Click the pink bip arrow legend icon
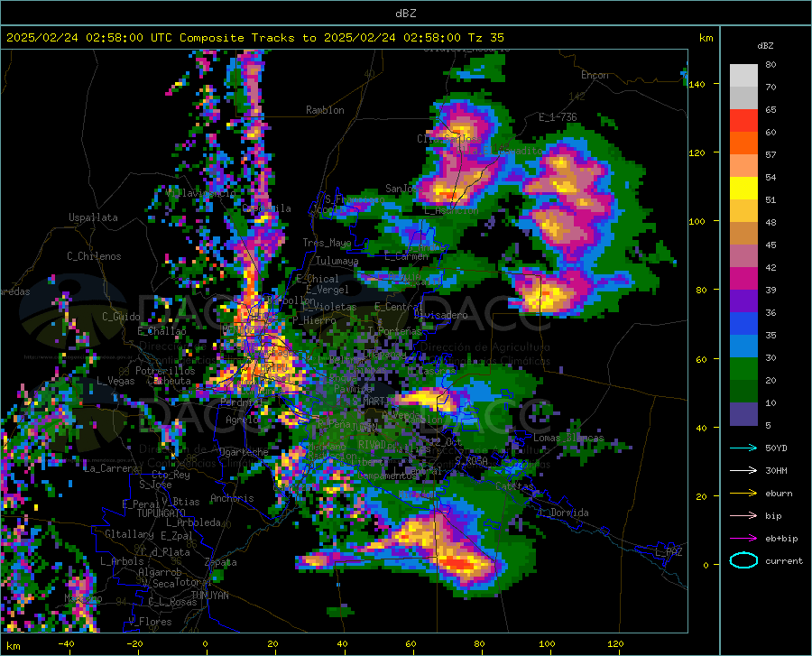The height and width of the screenshot is (656, 812). click(x=743, y=516)
